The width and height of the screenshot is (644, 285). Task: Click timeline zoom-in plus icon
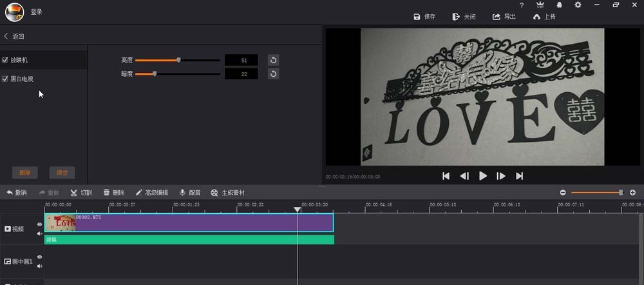click(x=632, y=192)
